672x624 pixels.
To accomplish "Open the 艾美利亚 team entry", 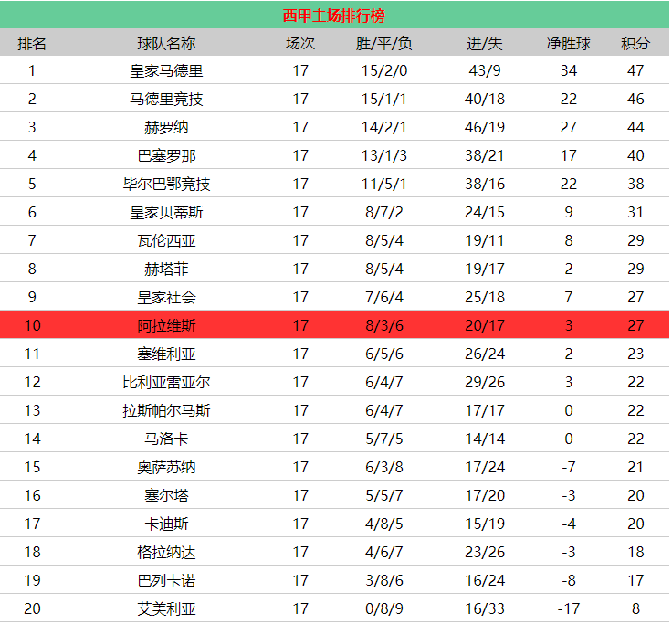I will click(166, 608).
